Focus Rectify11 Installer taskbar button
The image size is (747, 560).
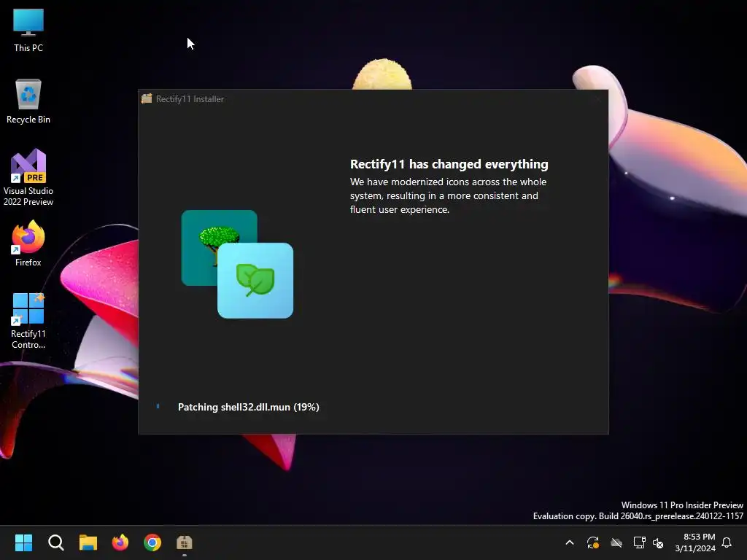coord(185,542)
